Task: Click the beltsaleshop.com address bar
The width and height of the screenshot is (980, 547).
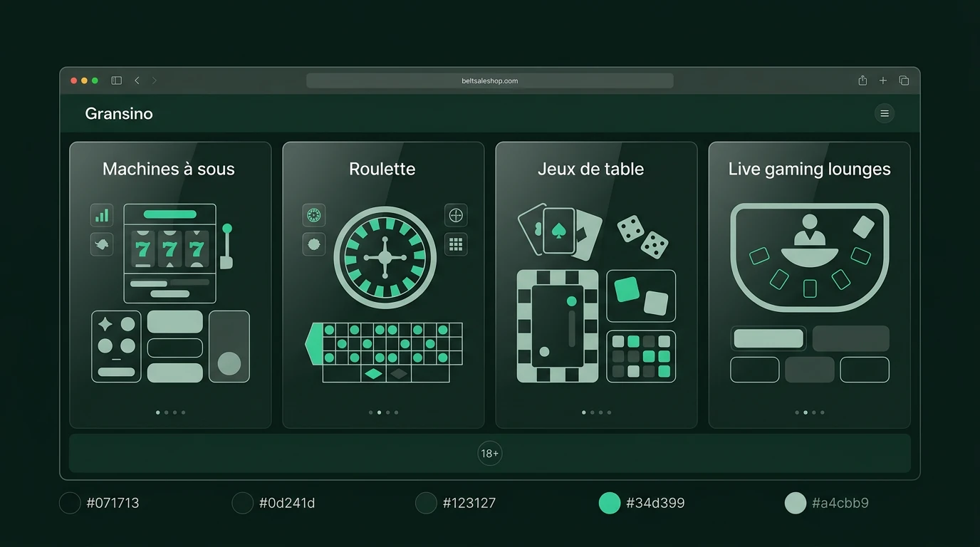Action: pos(490,80)
